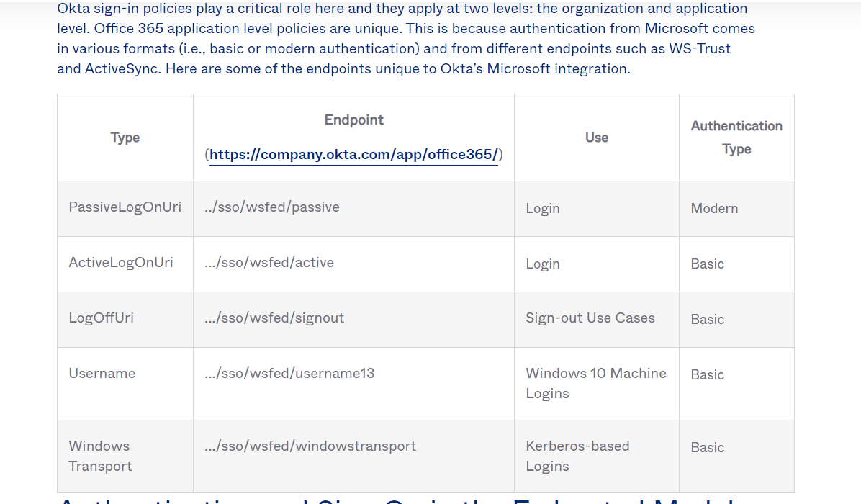Select the 'Authentication Type' column header

[736, 138]
